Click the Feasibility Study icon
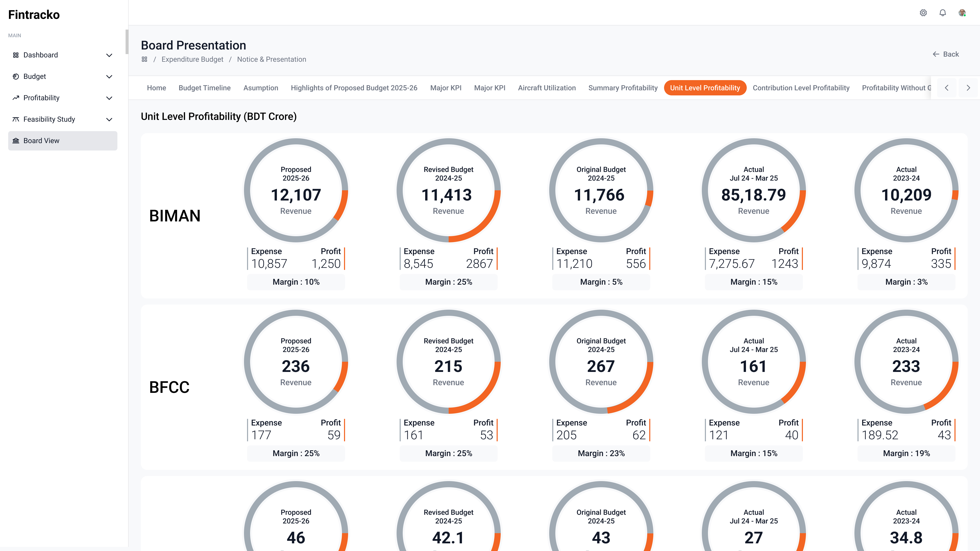Image resolution: width=980 pixels, height=551 pixels. click(x=16, y=119)
